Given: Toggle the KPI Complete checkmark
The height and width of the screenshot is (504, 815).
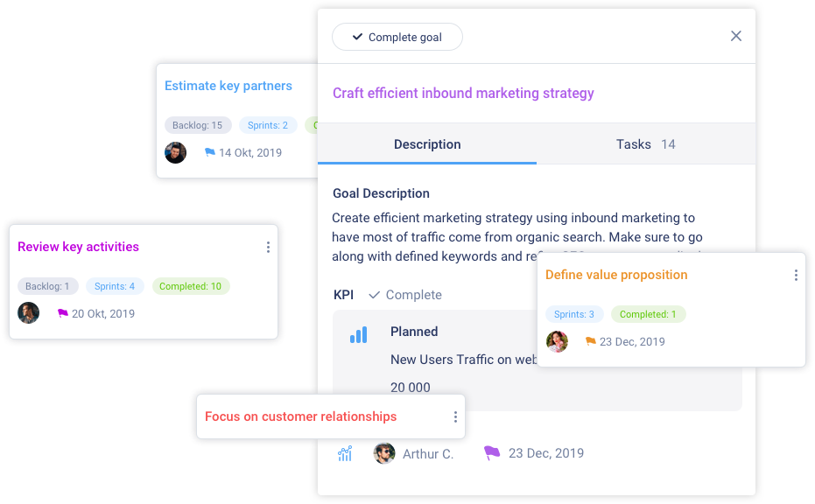Looking at the screenshot, I should click(374, 295).
